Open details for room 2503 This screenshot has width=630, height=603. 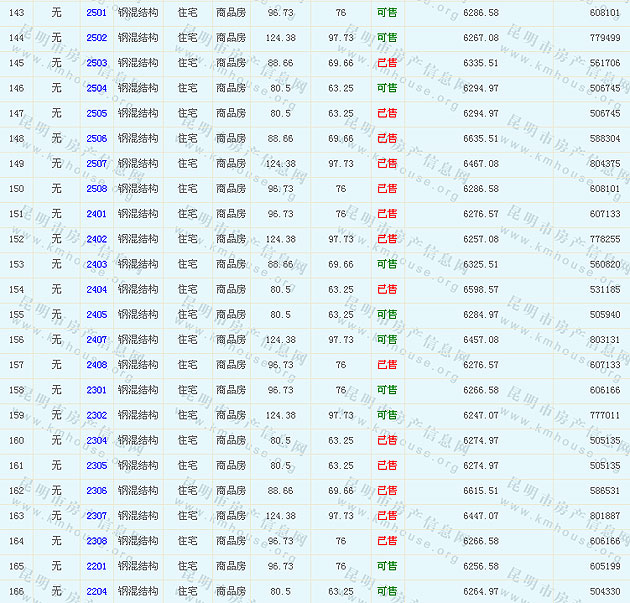[x=97, y=63]
